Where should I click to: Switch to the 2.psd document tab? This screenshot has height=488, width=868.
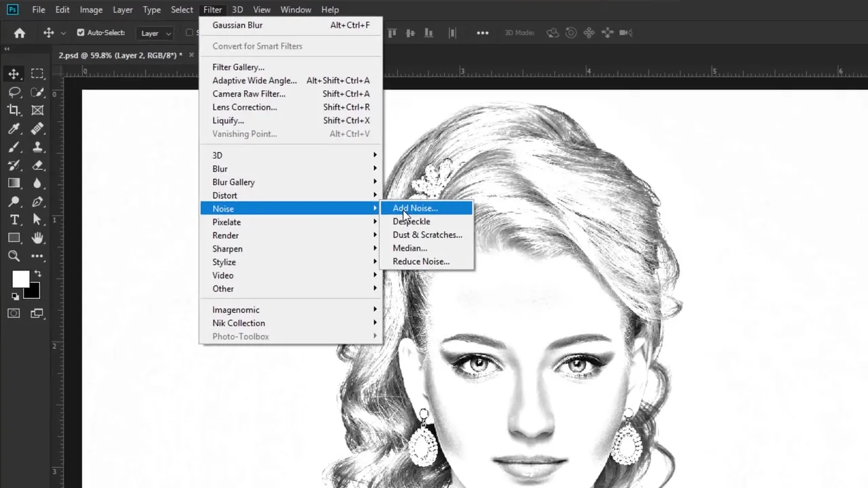click(x=120, y=55)
